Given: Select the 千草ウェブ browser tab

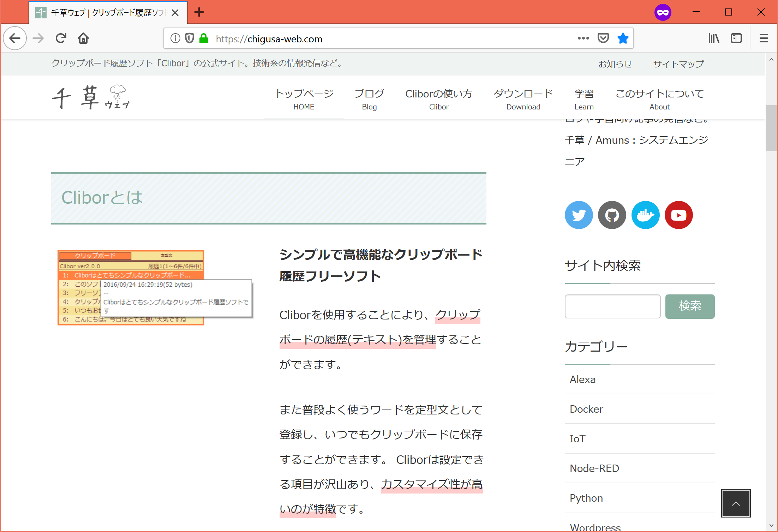Looking at the screenshot, I should click(108, 13).
